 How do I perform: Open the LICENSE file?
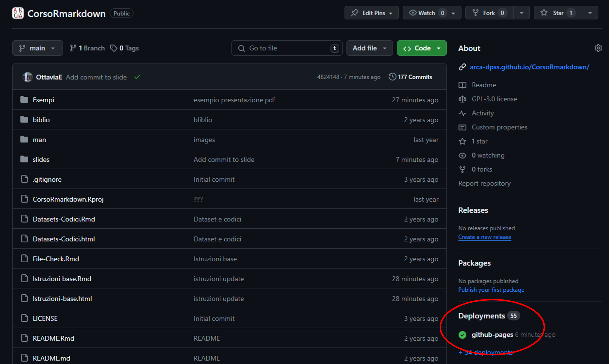45,318
